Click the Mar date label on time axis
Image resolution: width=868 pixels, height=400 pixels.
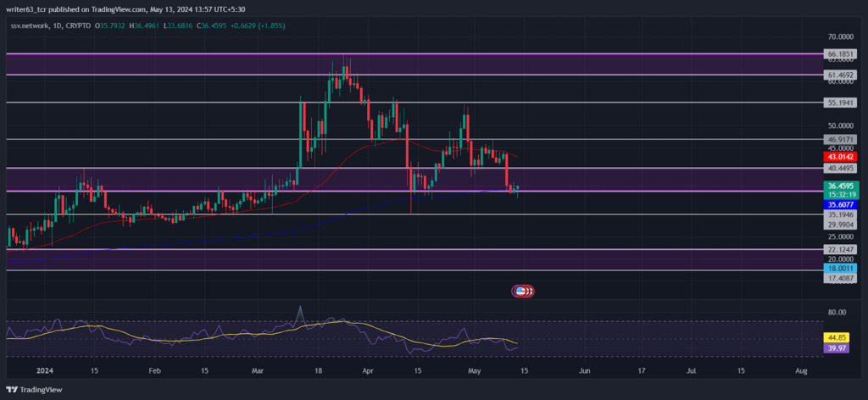pyautogui.click(x=258, y=370)
